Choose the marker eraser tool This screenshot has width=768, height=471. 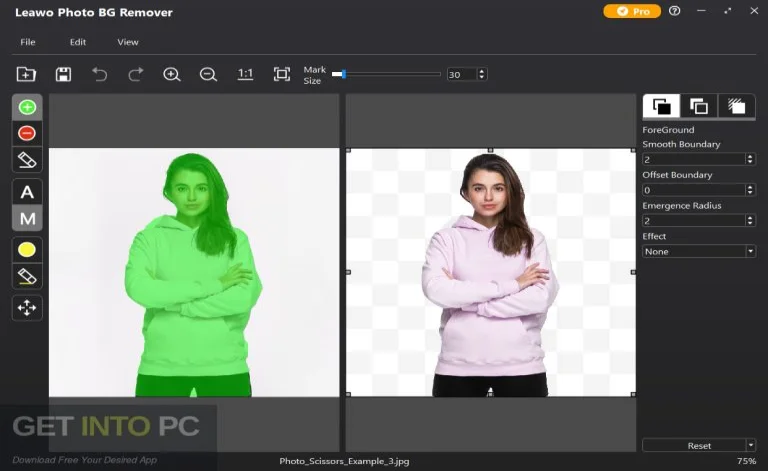(x=27, y=160)
